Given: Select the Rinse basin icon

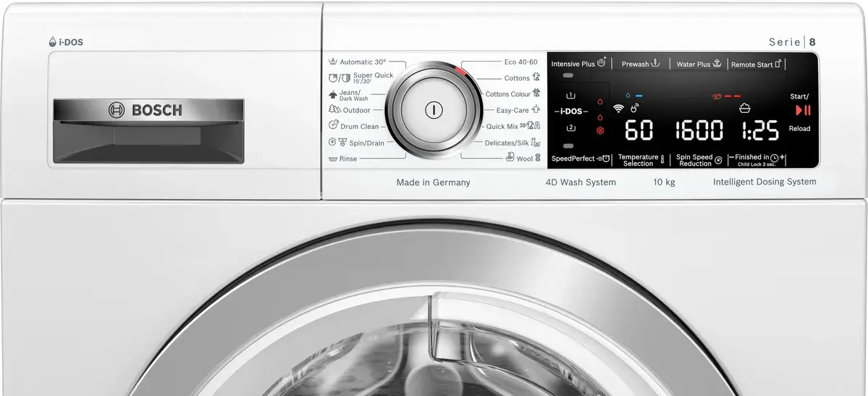Looking at the screenshot, I should tap(333, 159).
